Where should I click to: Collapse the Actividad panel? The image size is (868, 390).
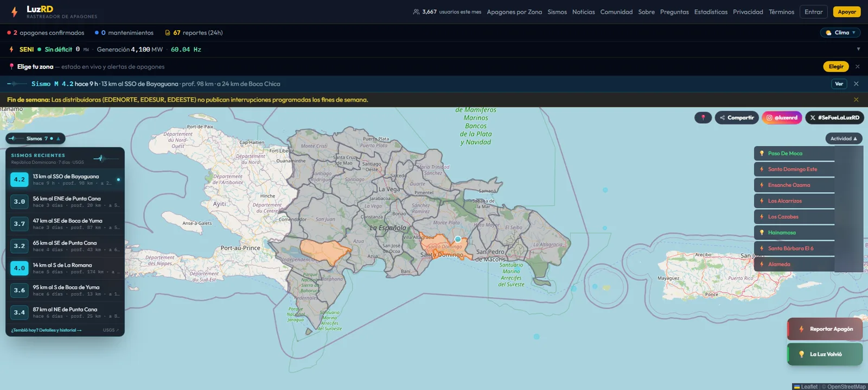click(844, 139)
